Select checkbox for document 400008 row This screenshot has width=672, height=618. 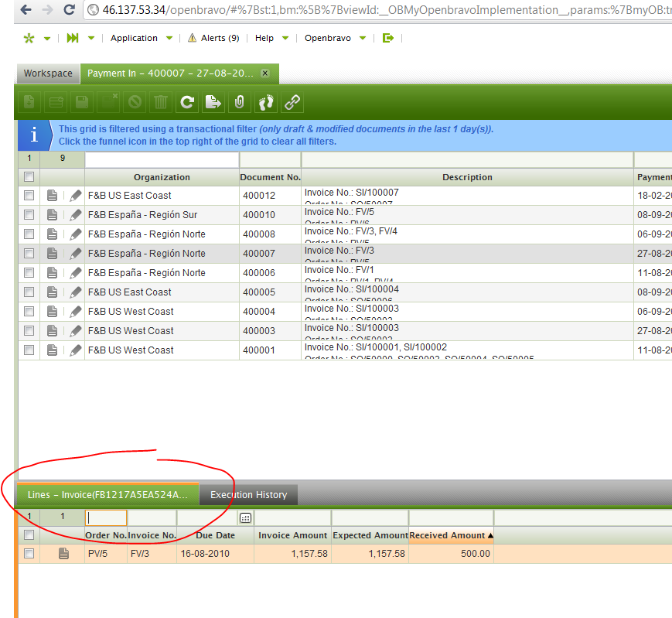(29, 234)
